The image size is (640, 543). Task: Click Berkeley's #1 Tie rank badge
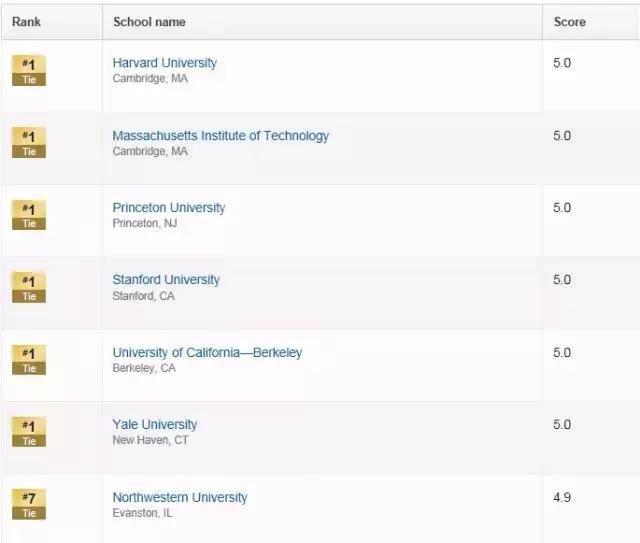click(x=29, y=360)
